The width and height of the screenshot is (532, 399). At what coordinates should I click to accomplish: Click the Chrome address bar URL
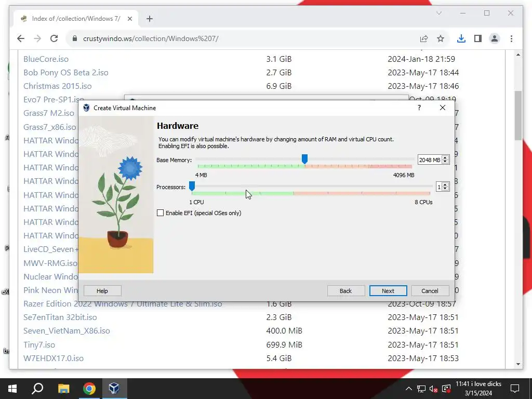pos(151,38)
